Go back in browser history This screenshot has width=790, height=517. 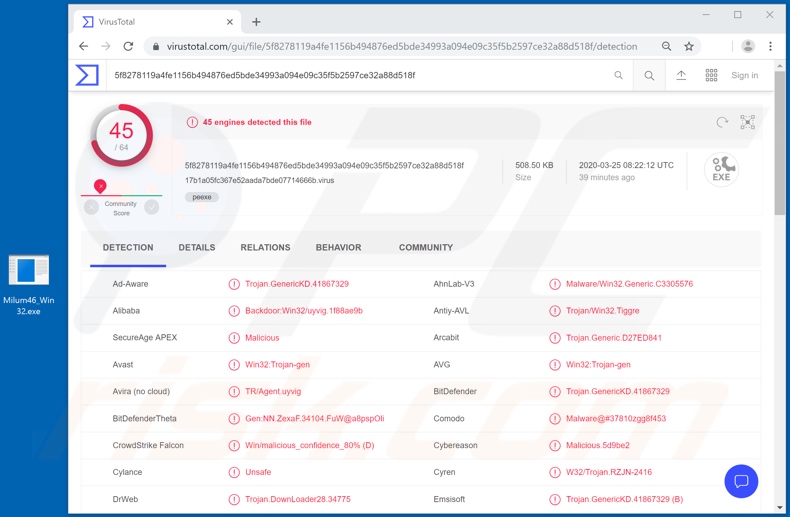(83, 46)
